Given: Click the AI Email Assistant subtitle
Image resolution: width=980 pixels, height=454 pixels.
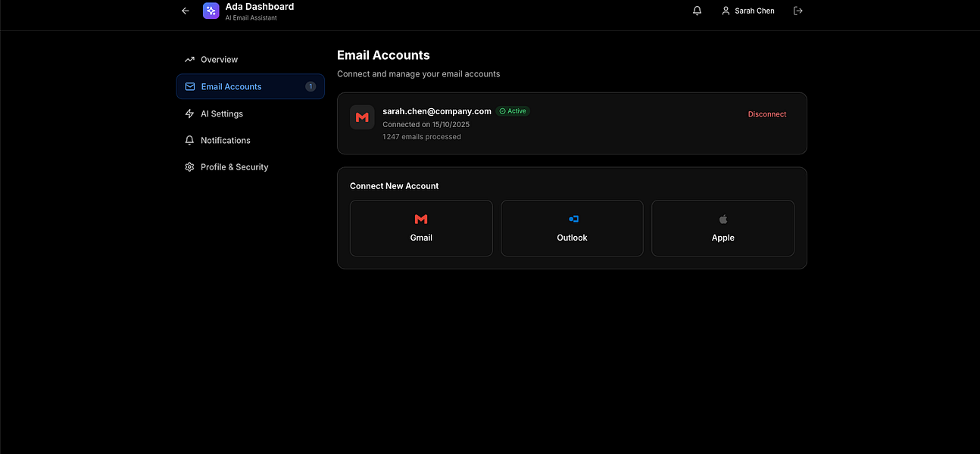Looking at the screenshot, I should point(251,18).
